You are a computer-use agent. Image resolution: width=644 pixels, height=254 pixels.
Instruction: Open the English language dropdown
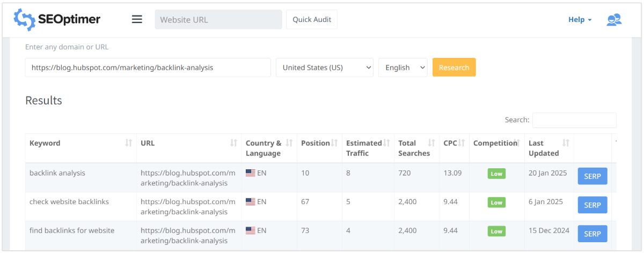(402, 68)
